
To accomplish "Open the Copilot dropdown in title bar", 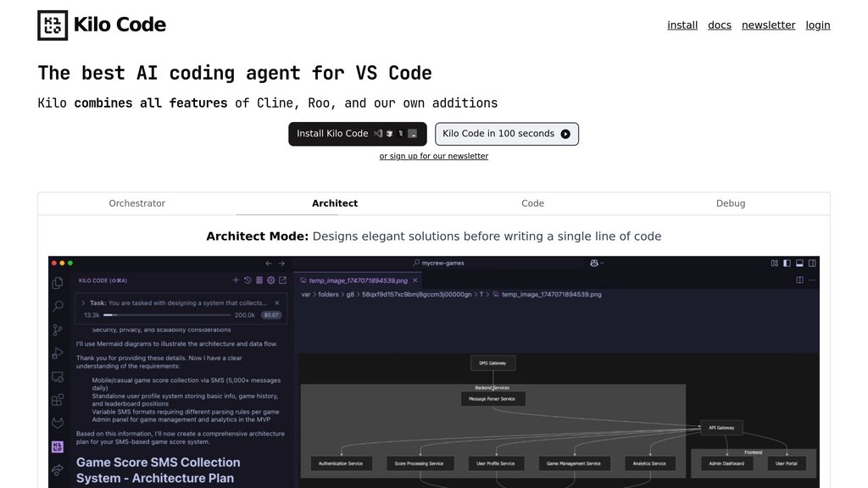I will pyautogui.click(x=598, y=263).
